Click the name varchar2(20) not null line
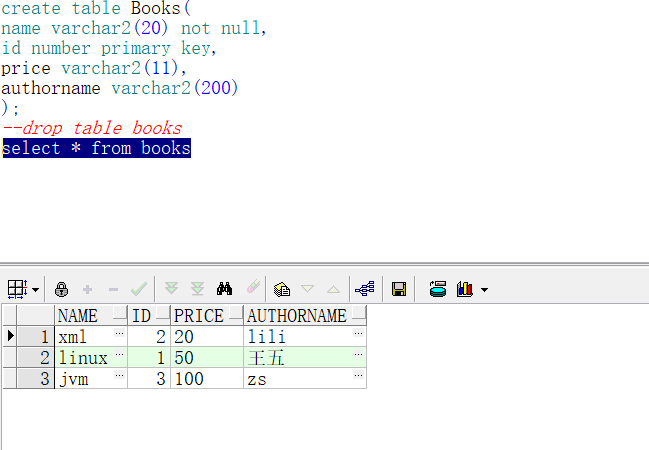This screenshot has height=450, width=649. (134, 28)
